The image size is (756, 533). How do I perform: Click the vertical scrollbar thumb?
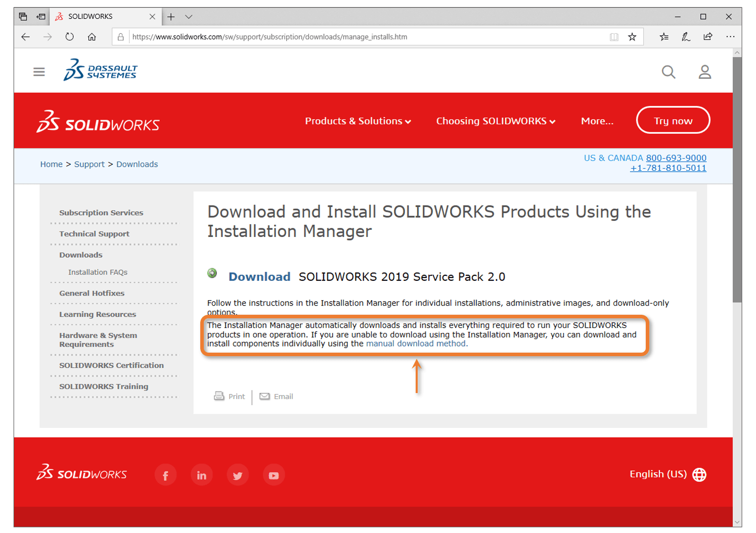[x=737, y=179]
